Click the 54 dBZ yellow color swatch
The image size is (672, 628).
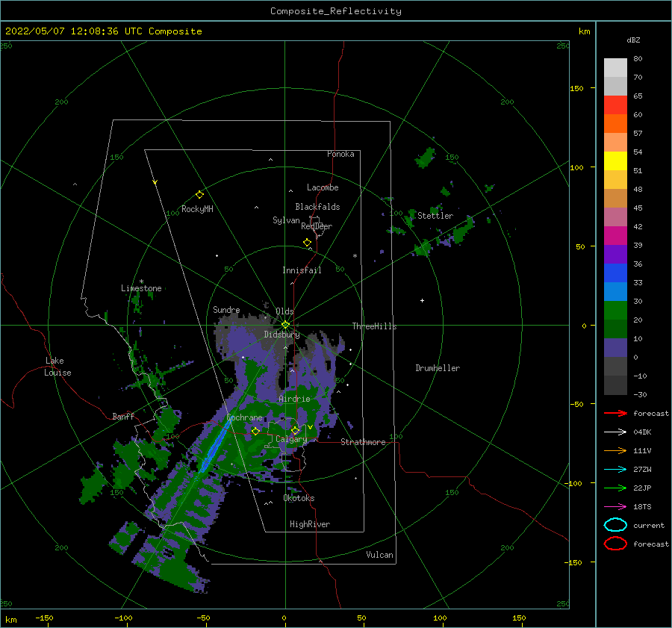coord(615,161)
